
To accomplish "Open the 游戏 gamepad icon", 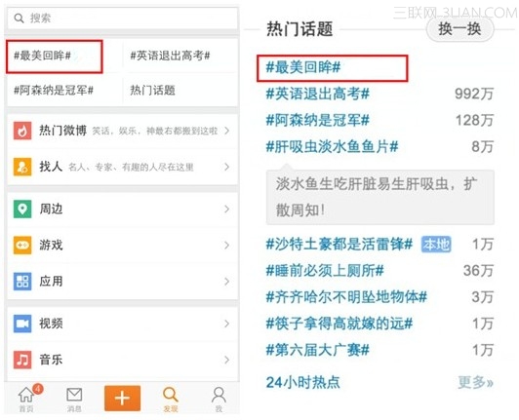I will point(22,245).
